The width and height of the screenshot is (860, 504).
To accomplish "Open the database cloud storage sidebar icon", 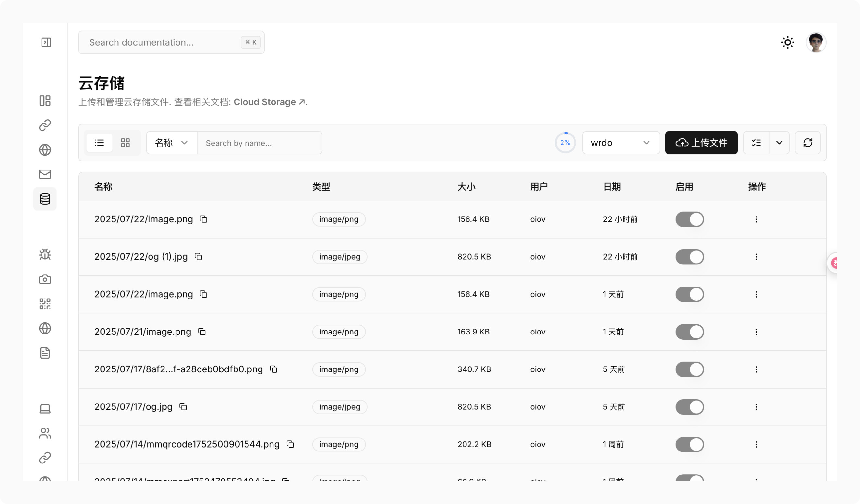I will click(45, 199).
